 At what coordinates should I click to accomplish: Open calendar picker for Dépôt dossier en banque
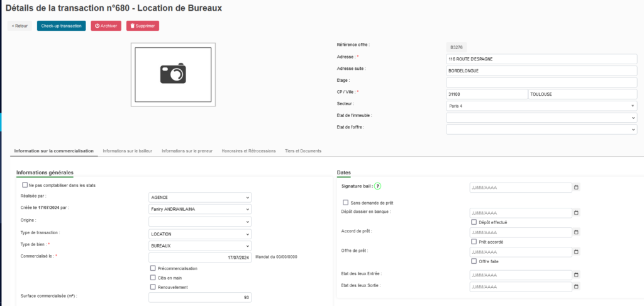click(576, 213)
